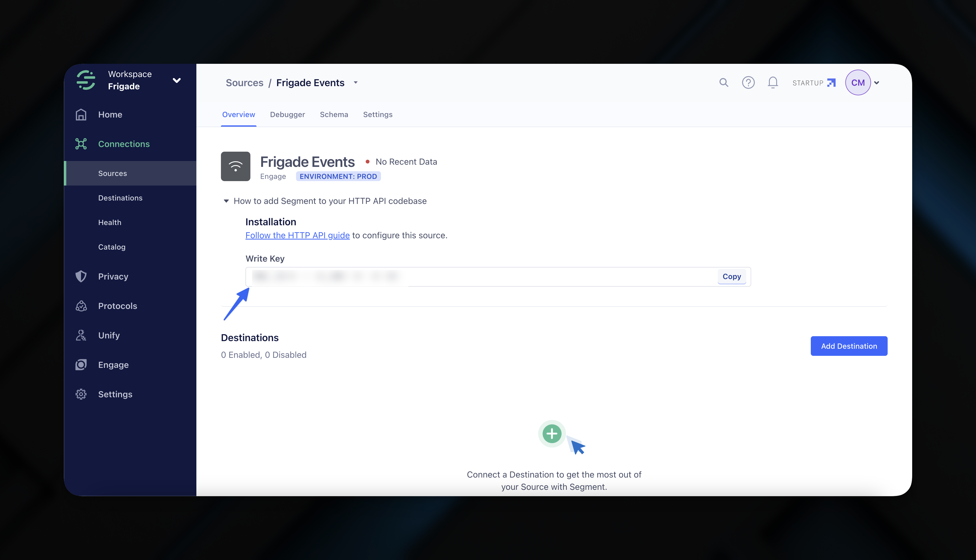This screenshot has height=560, width=976.
Task: Open the CM user avatar menu
Action: (858, 82)
